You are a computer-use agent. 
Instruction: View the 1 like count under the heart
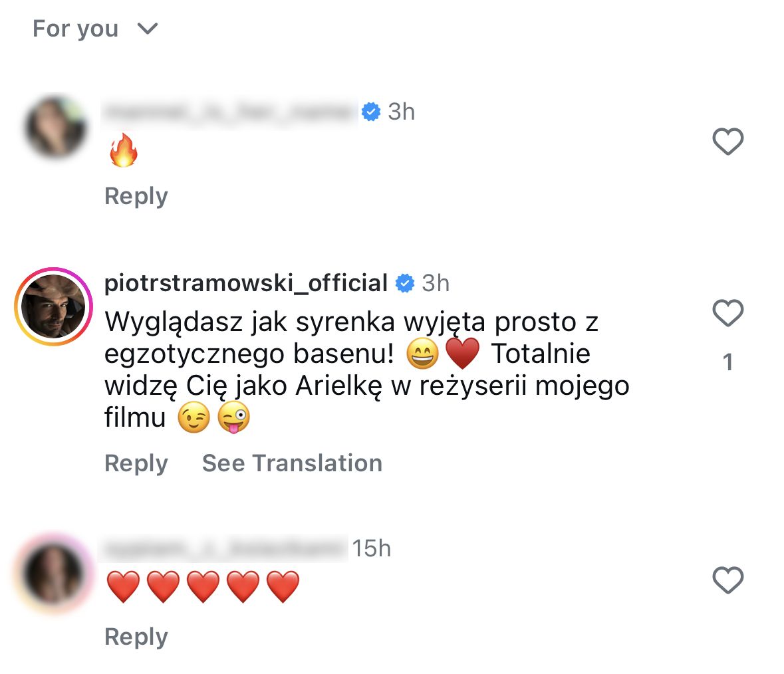729,362
